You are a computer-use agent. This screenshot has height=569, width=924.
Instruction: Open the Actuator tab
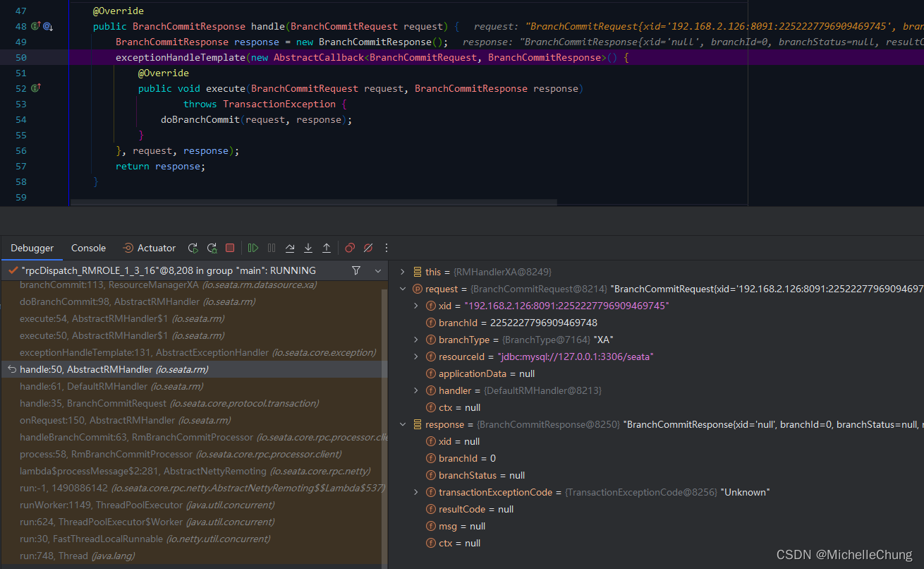pyautogui.click(x=149, y=248)
